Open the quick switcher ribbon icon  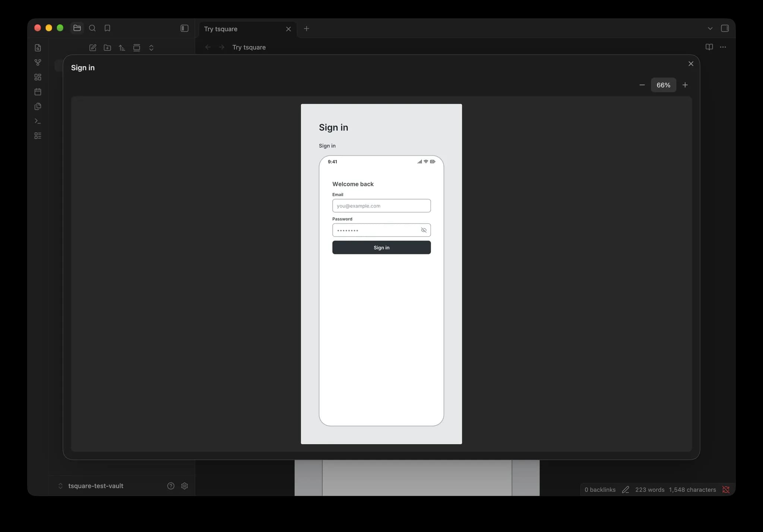[x=38, y=48]
